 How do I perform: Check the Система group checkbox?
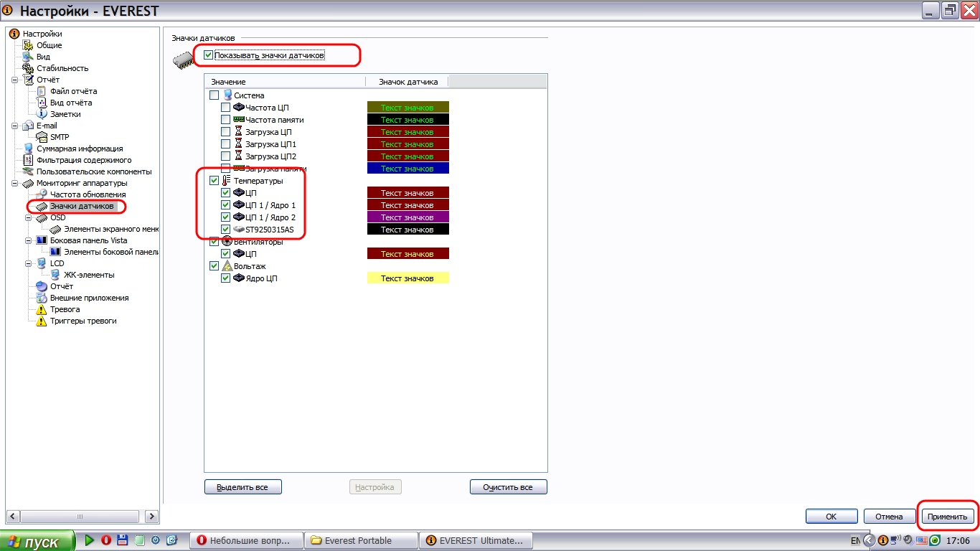[x=214, y=95]
